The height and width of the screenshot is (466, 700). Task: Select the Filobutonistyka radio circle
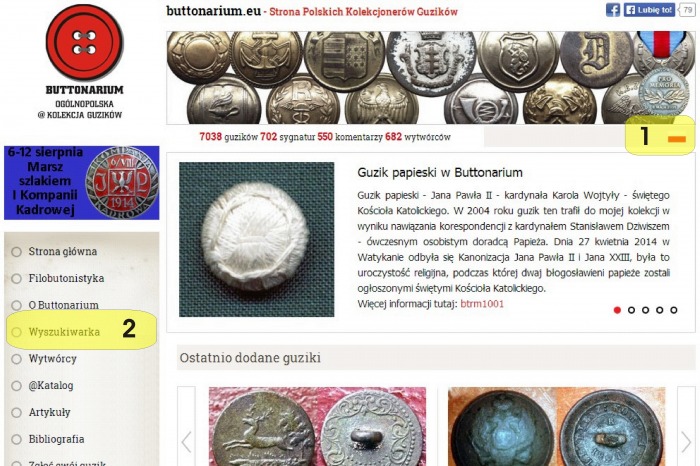(x=17, y=279)
